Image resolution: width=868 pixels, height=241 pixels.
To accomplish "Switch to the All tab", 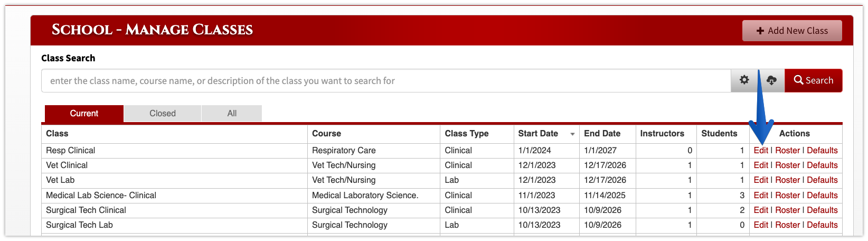I will point(232,113).
